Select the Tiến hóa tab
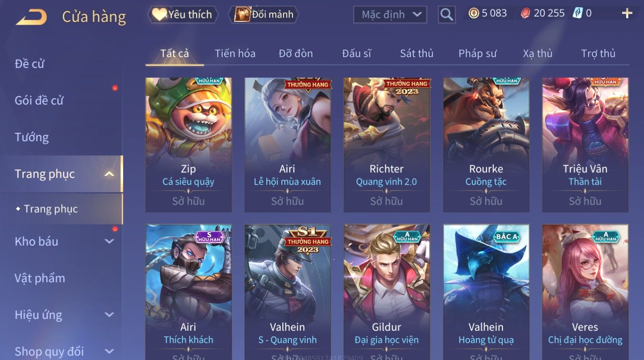The height and width of the screenshot is (360, 644). [x=235, y=54]
